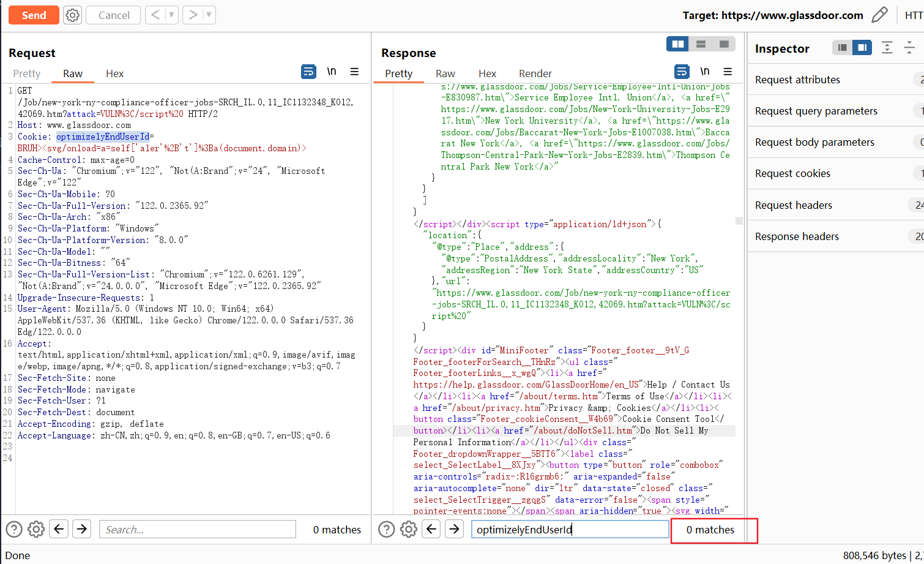This screenshot has width=924, height=564.
Task: Click the HTTP version label at top right
Action: (x=914, y=15)
